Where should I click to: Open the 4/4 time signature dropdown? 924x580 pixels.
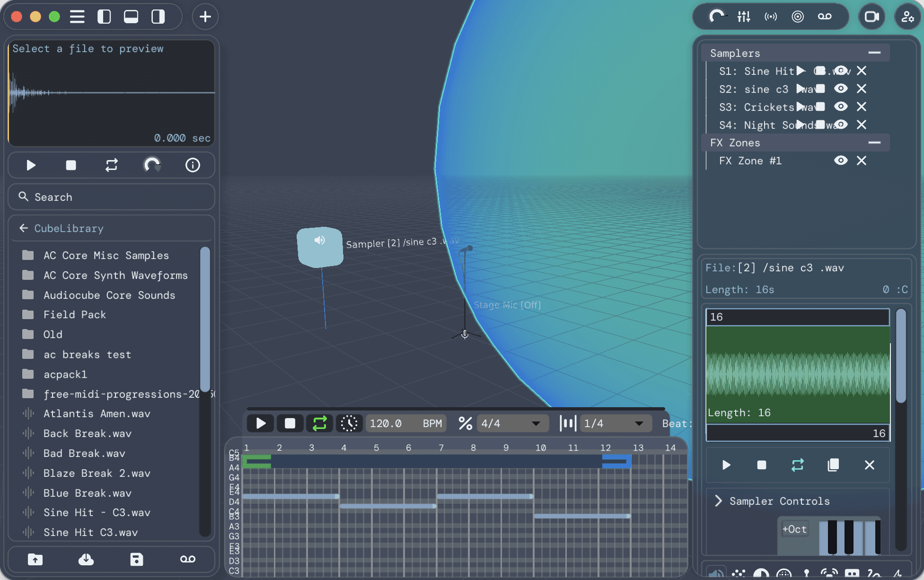[x=512, y=423]
